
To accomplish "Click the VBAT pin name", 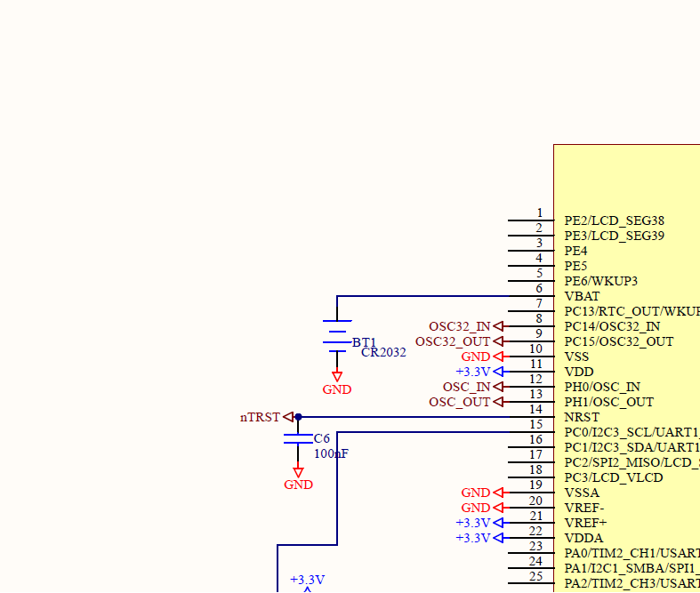I will [582, 296].
